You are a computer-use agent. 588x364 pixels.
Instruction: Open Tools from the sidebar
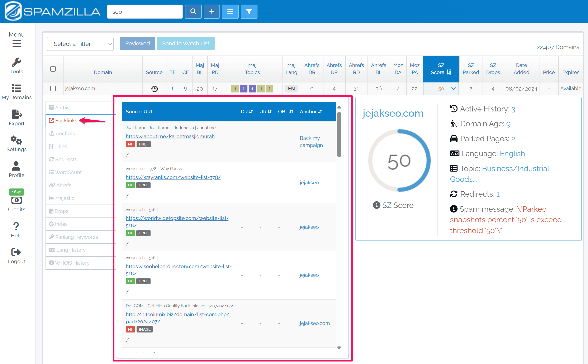tap(17, 66)
